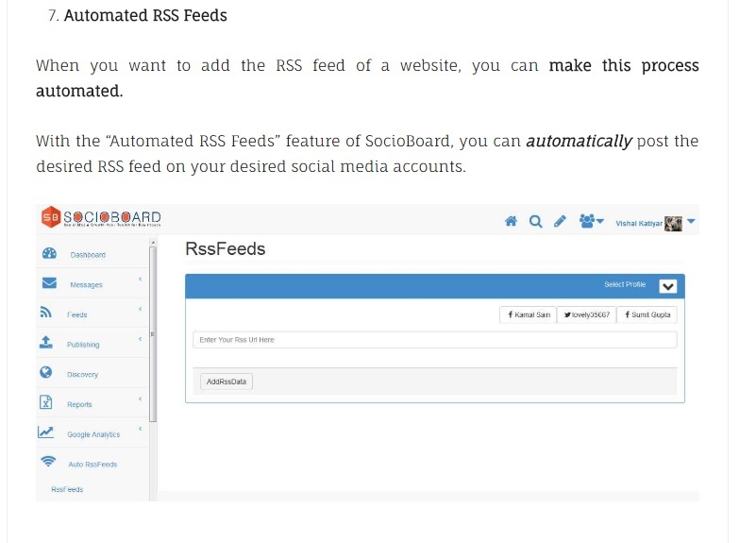The width and height of the screenshot is (756, 543).
Task: Click the Discovery globe icon
Action: (46, 372)
